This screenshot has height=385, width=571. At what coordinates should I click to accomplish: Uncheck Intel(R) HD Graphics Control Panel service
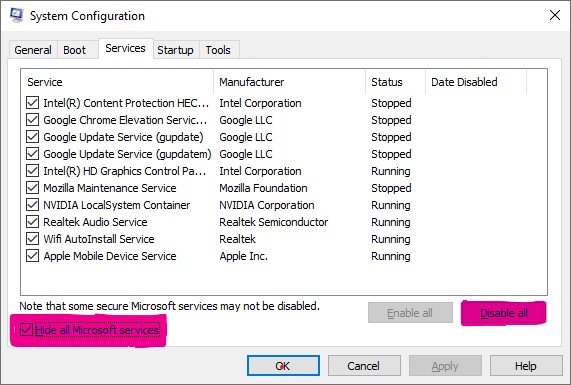click(32, 171)
